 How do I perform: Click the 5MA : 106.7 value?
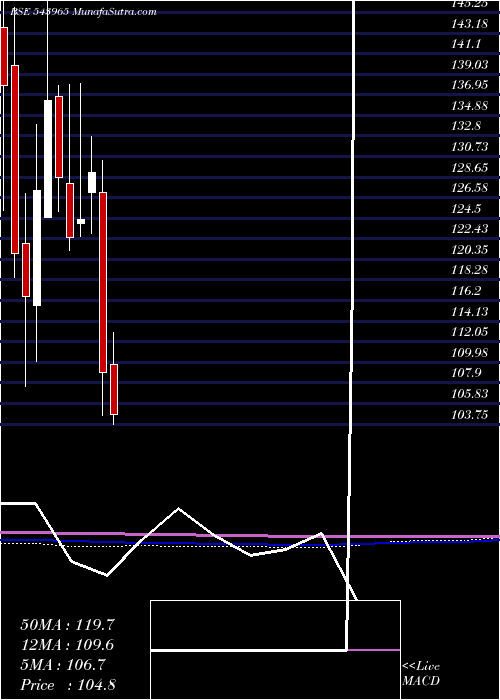tap(63, 665)
